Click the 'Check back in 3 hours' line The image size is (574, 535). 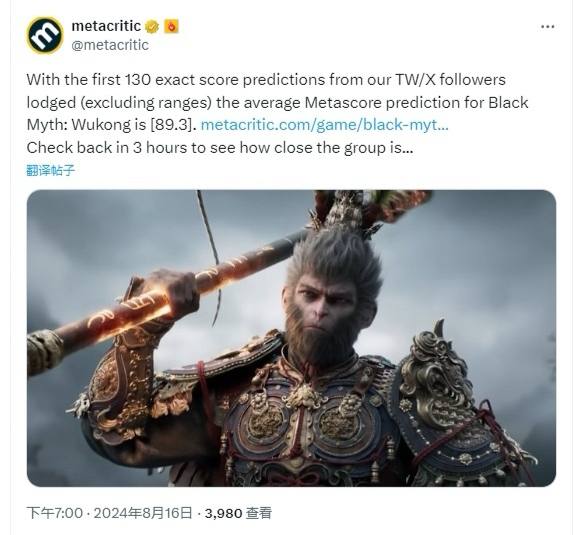coord(220,148)
